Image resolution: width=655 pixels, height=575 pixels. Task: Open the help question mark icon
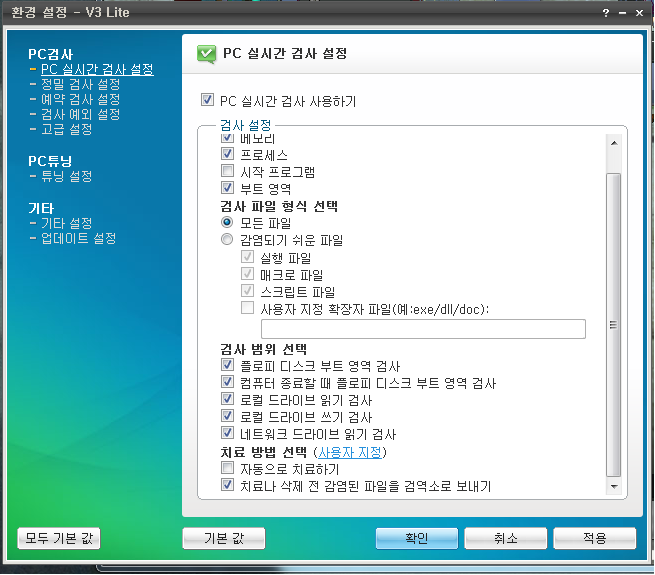coord(606,13)
